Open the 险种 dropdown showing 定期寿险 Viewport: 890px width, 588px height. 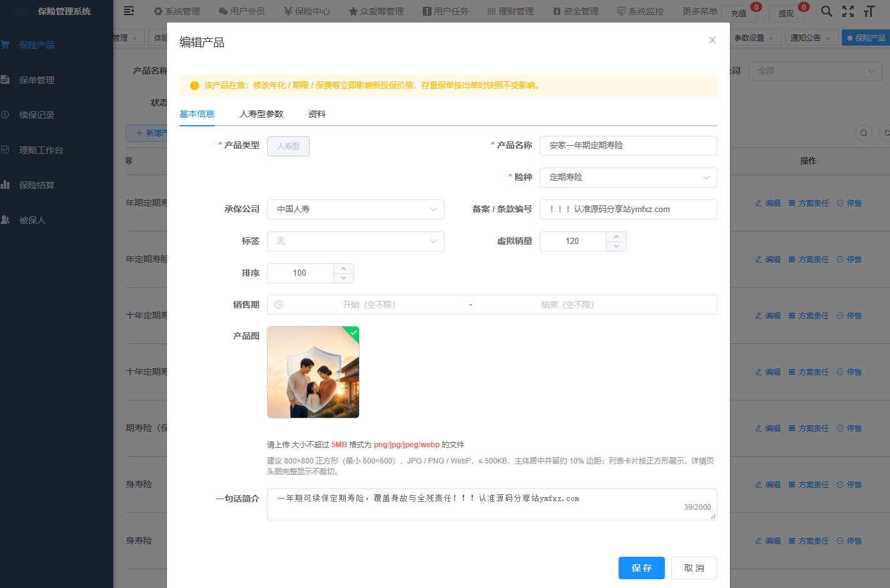coord(628,178)
